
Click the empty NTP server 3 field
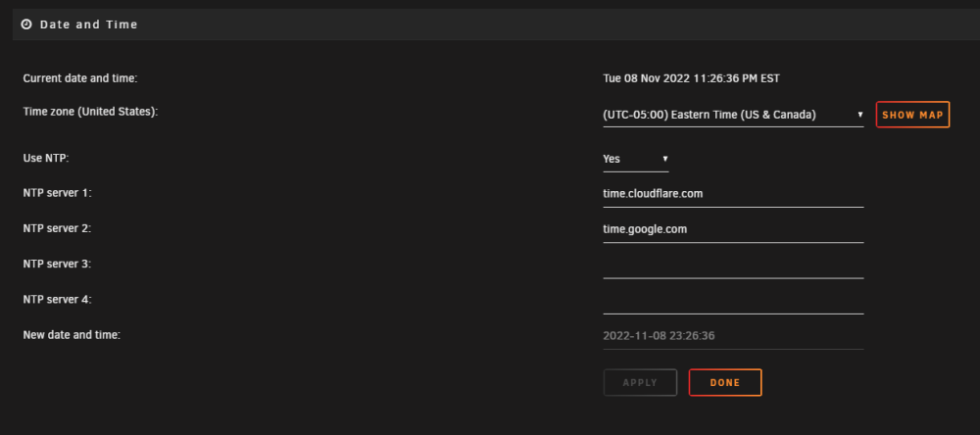(x=733, y=266)
